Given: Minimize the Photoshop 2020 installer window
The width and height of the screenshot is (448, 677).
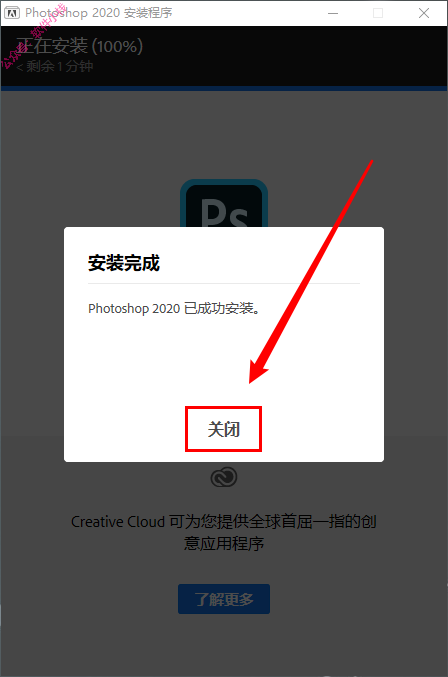Looking at the screenshot, I should click(x=333, y=13).
